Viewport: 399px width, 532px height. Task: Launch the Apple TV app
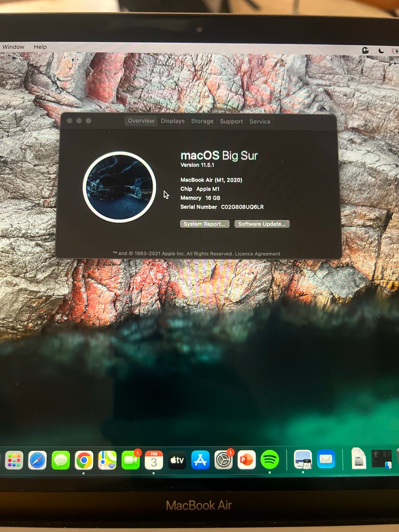177,460
